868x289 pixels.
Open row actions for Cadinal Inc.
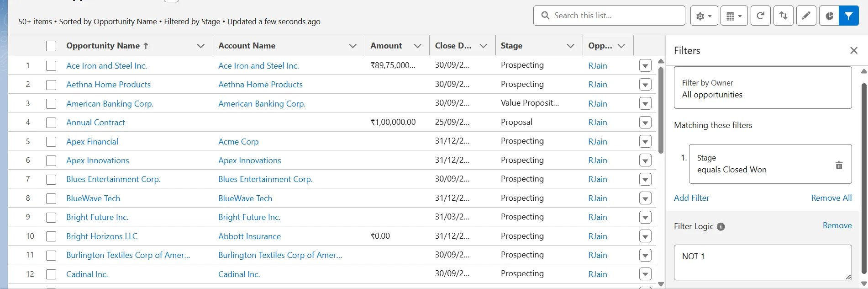coord(645,274)
